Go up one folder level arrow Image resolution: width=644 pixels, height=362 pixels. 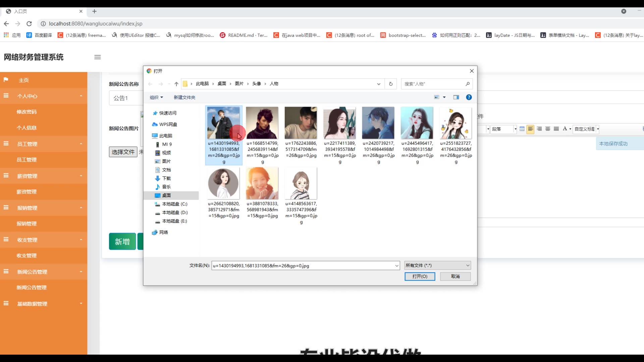(x=176, y=84)
